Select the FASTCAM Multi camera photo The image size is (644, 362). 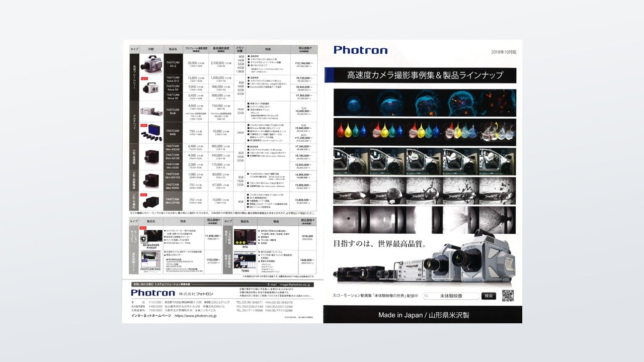tap(151, 112)
